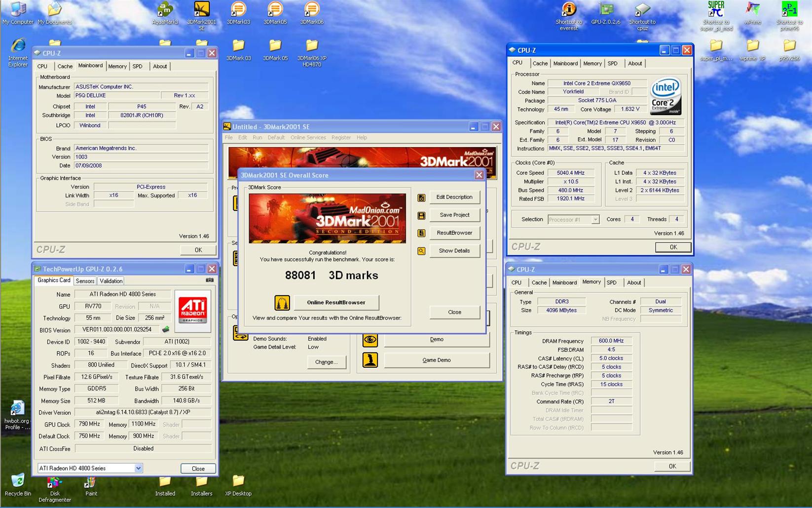This screenshot has height=508, width=812.
Task: Open SPD tab in memory CPU-Z window
Action: (x=612, y=282)
